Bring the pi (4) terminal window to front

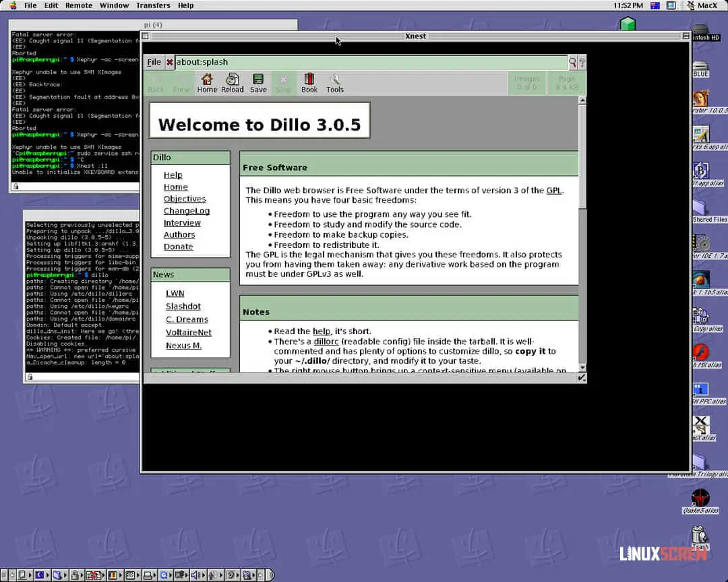pos(153,25)
